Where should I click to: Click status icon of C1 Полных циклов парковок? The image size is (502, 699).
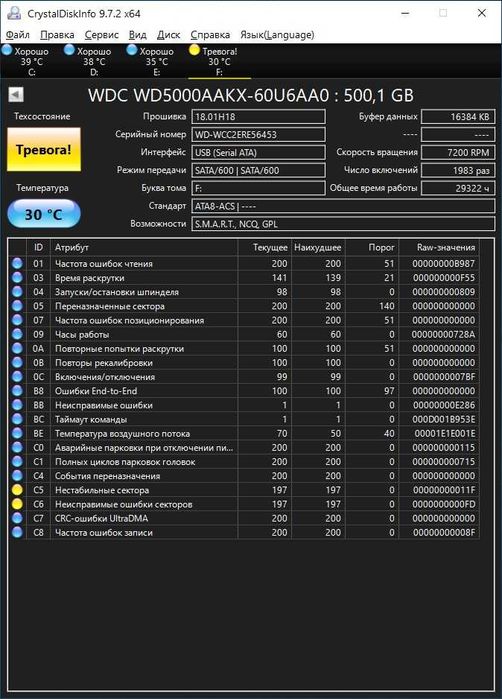click(x=17, y=461)
